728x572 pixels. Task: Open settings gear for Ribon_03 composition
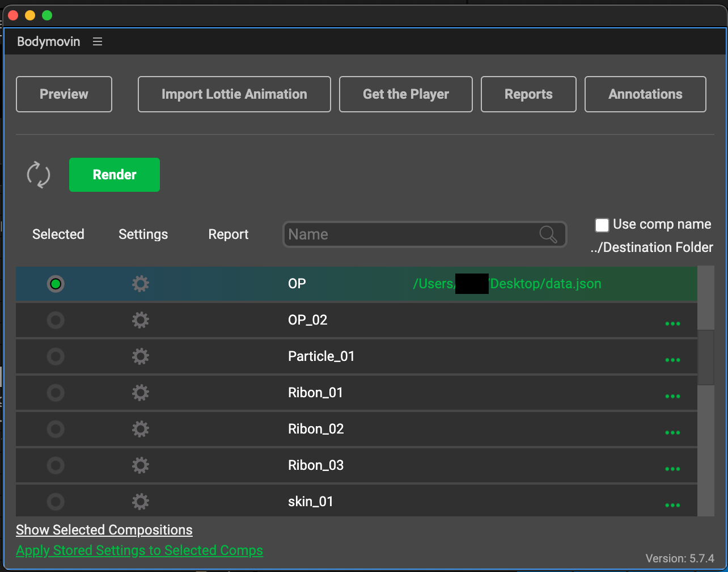point(141,465)
